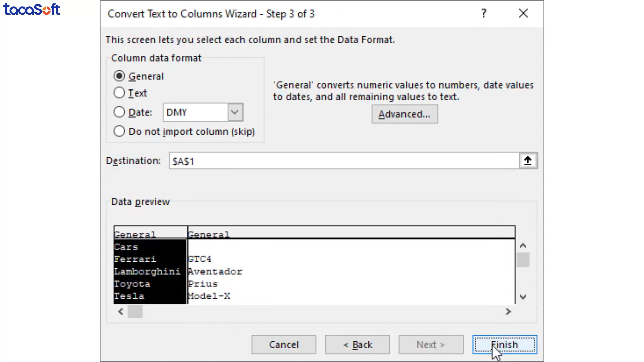
Task: Go Back to previous wizard step
Action: (x=357, y=345)
